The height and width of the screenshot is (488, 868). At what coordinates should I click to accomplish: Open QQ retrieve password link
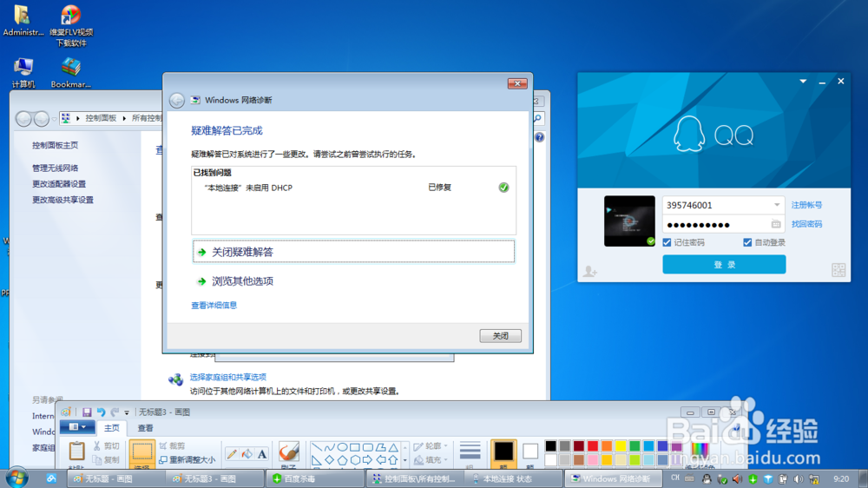(x=806, y=224)
